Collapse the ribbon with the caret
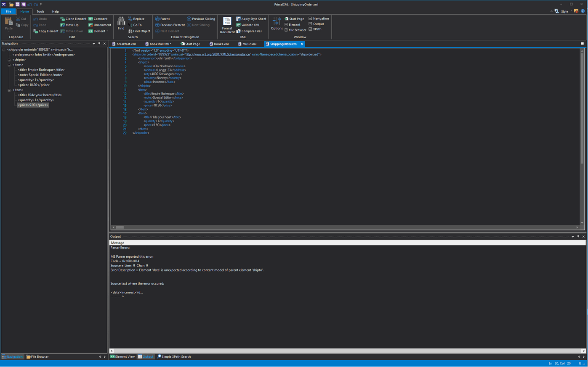 pyautogui.click(x=551, y=11)
